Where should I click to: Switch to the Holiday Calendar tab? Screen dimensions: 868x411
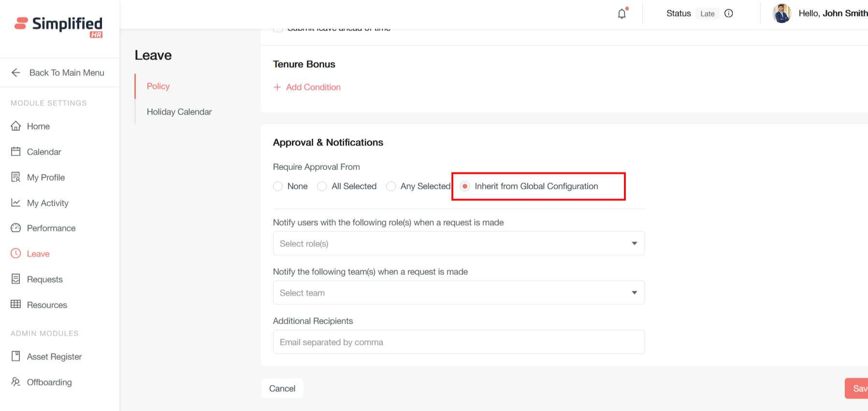tap(179, 112)
